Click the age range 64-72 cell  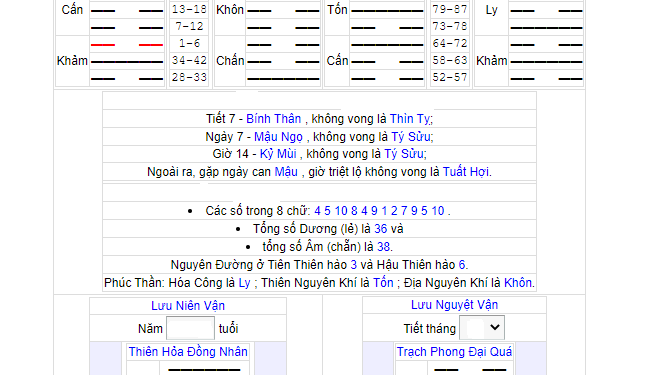coord(450,44)
